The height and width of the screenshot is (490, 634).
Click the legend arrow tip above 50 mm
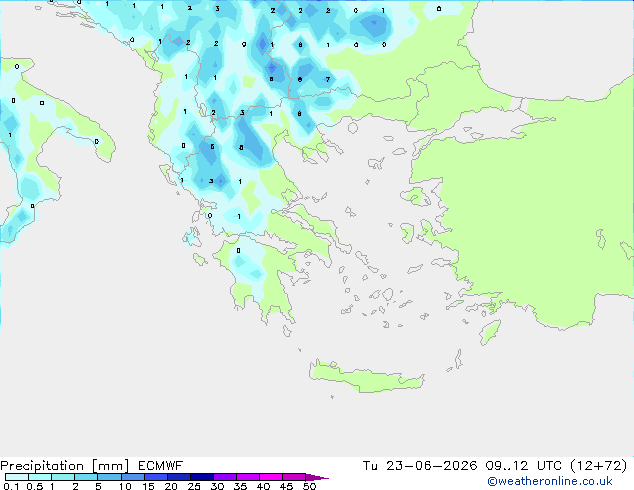click(317, 477)
